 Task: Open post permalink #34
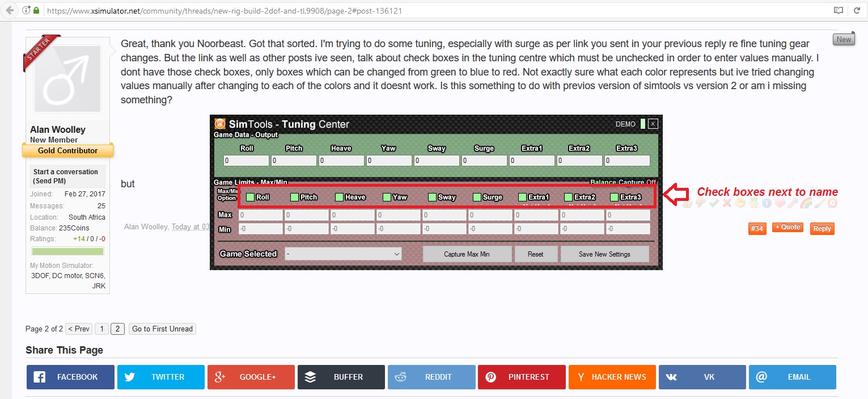click(x=757, y=228)
